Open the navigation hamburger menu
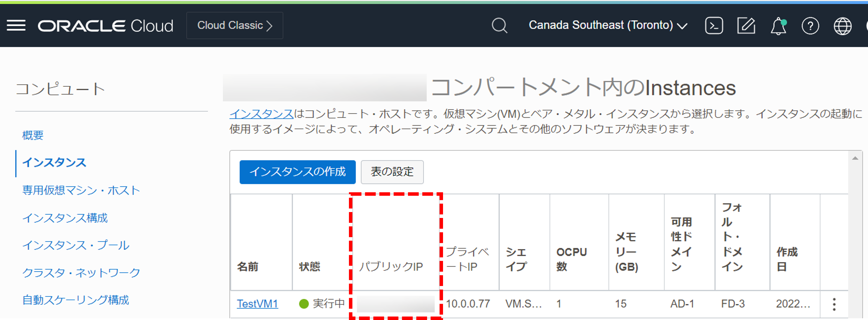 (x=16, y=25)
